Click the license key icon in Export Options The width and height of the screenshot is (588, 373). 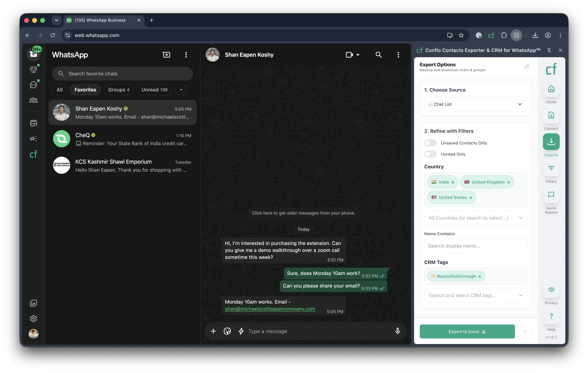pos(527,67)
